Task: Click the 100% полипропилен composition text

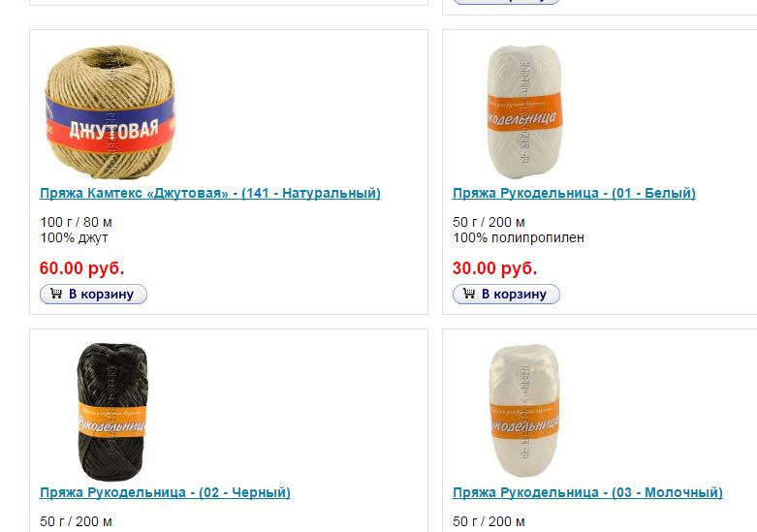Action: click(519, 238)
